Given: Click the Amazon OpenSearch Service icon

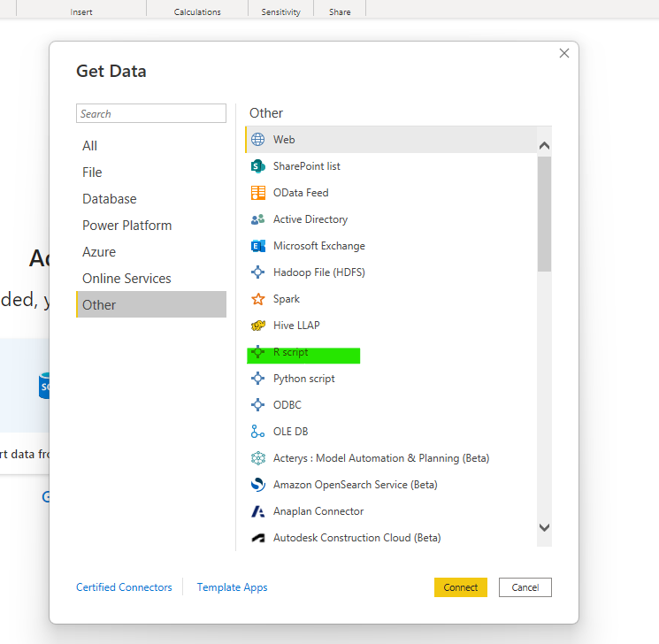Looking at the screenshot, I should (258, 484).
